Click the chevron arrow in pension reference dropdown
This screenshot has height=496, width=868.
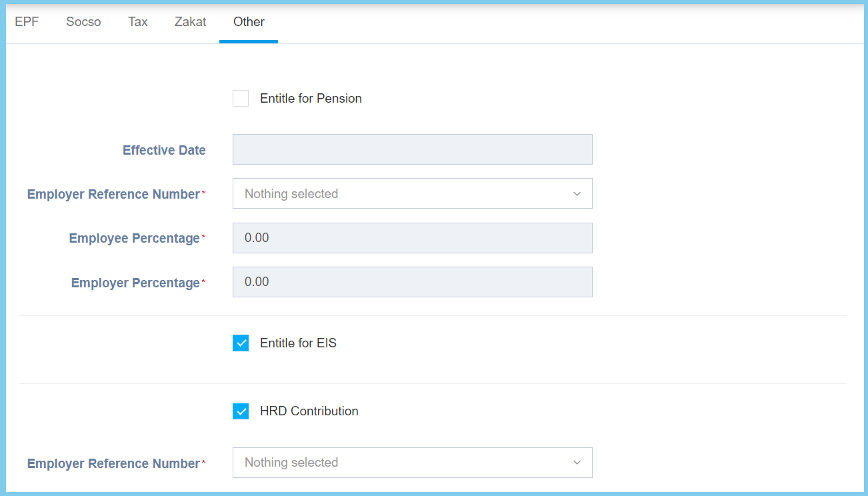point(577,194)
